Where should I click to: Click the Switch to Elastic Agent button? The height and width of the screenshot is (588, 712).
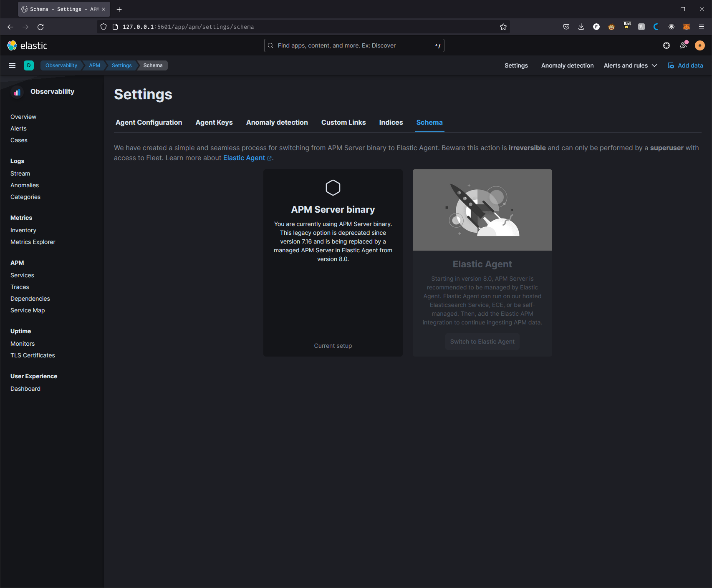(x=482, y=342)
